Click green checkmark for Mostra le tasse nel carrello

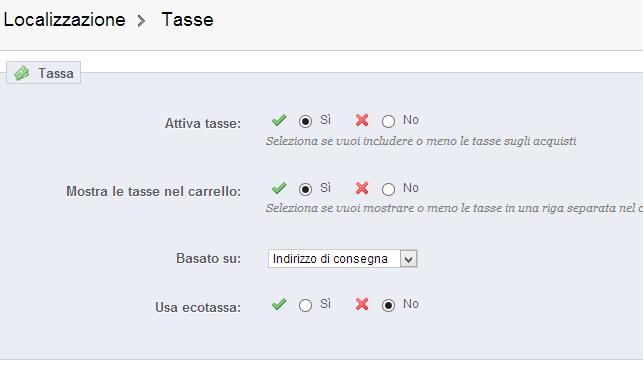(x=279, y=188)
